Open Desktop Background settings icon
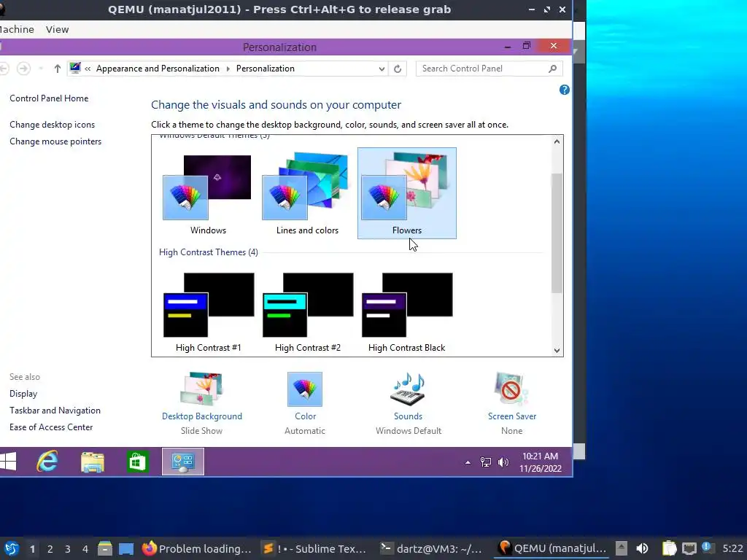The height and width of the screenshot is (560, 747). pyautogui.click(x=202, y=389)
